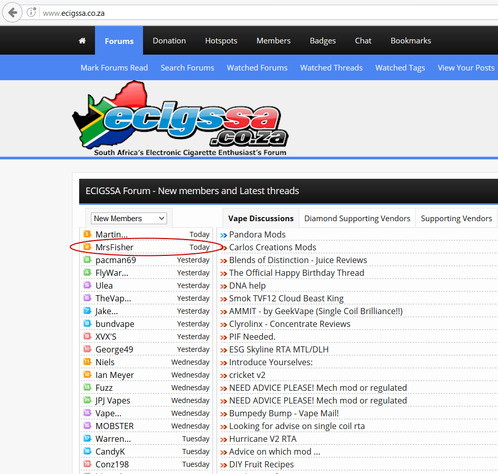Open the New Members dropdown
The image size is (498, 474).
point(129,218)
